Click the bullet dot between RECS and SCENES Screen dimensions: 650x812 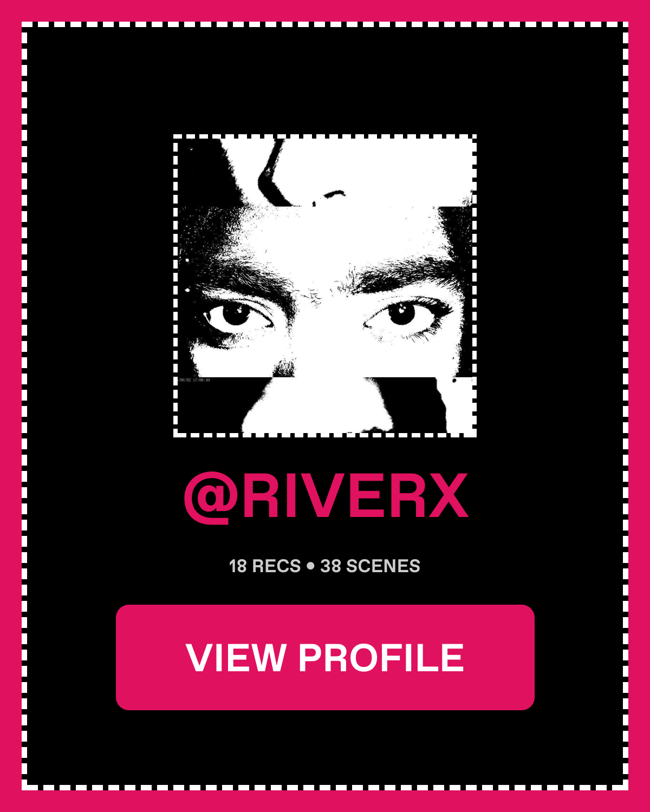point(310,566)
